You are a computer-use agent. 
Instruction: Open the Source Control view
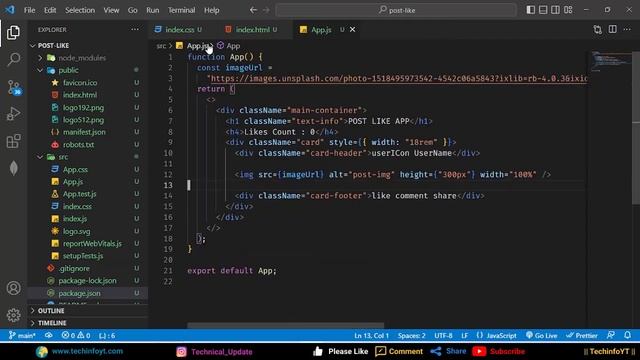tap(13, 87)
